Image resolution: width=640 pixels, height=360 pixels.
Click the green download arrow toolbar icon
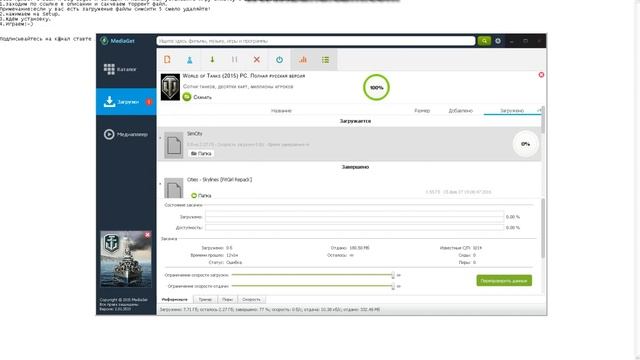click(212, 60)
